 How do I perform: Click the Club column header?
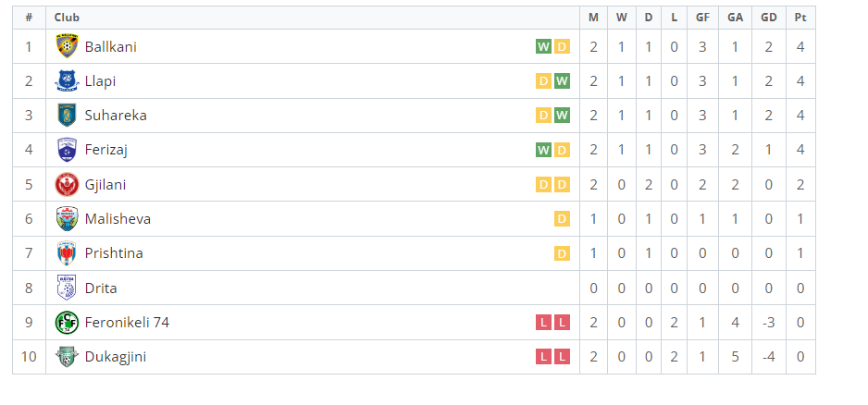[67, 18]
